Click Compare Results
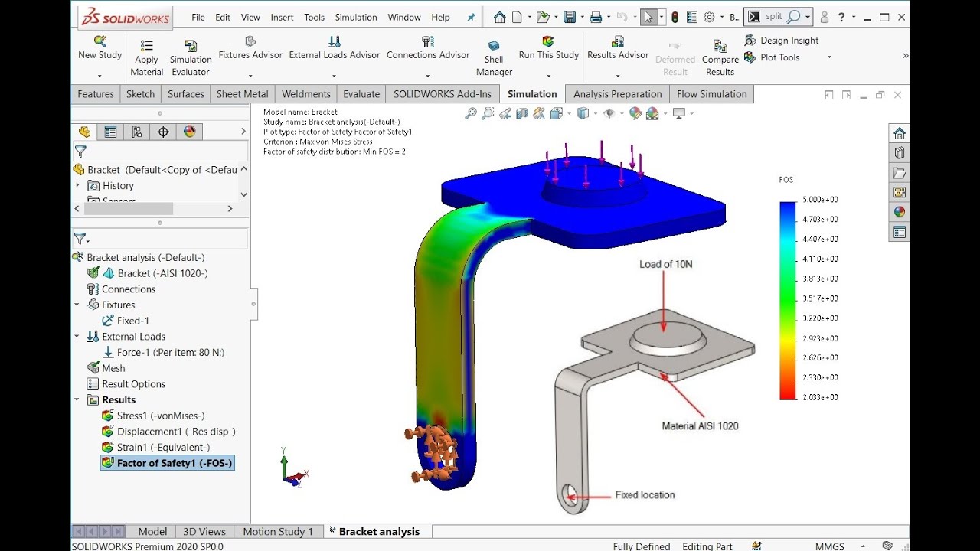Viewport: 980px width, 551px height. point(720,58)
